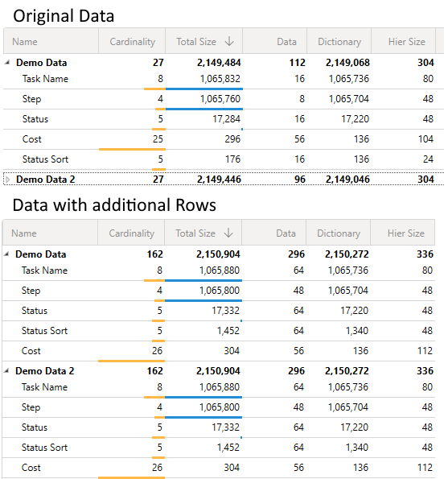Sort by Dictionary column in Original Data

339,41
